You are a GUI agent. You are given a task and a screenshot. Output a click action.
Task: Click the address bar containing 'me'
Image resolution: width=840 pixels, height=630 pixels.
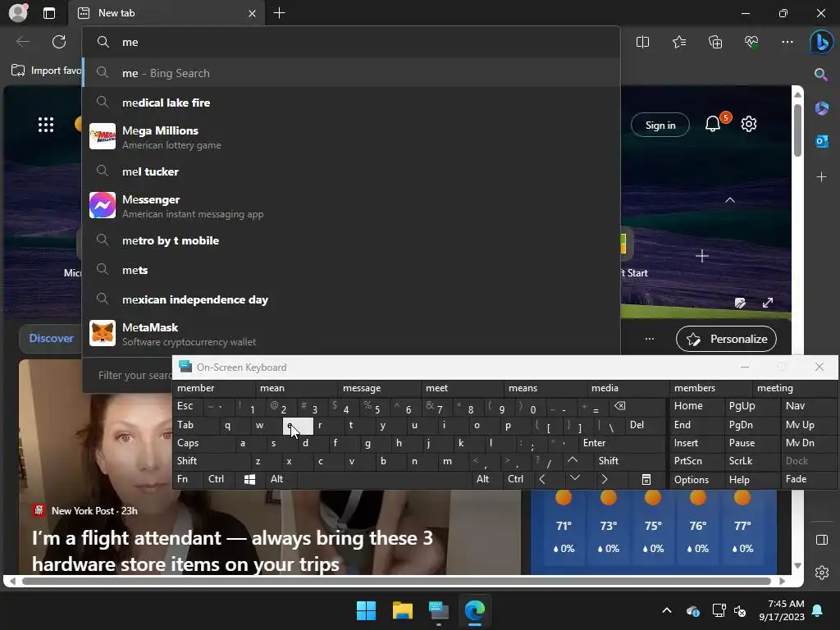pos(351,42)
